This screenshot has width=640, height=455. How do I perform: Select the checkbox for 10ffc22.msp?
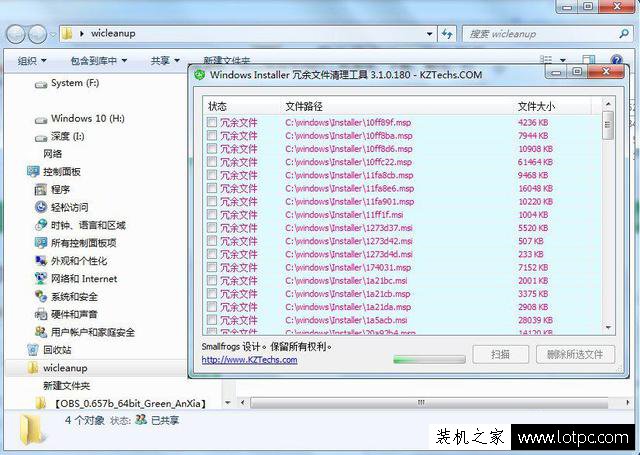point(211,162)
